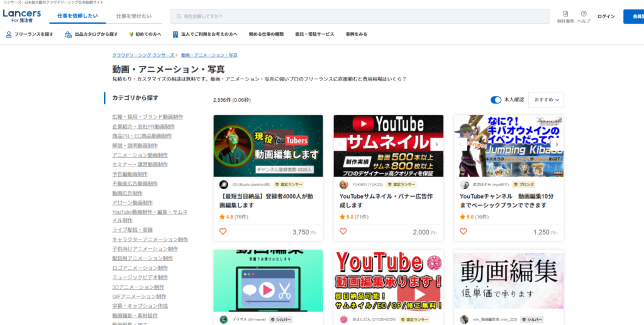This screenshot has height=325, width=644.
Task: Open YouTube動画制作・編集・サムネイル制作 category
Action: pyautogui.click(x=150, y=216)
